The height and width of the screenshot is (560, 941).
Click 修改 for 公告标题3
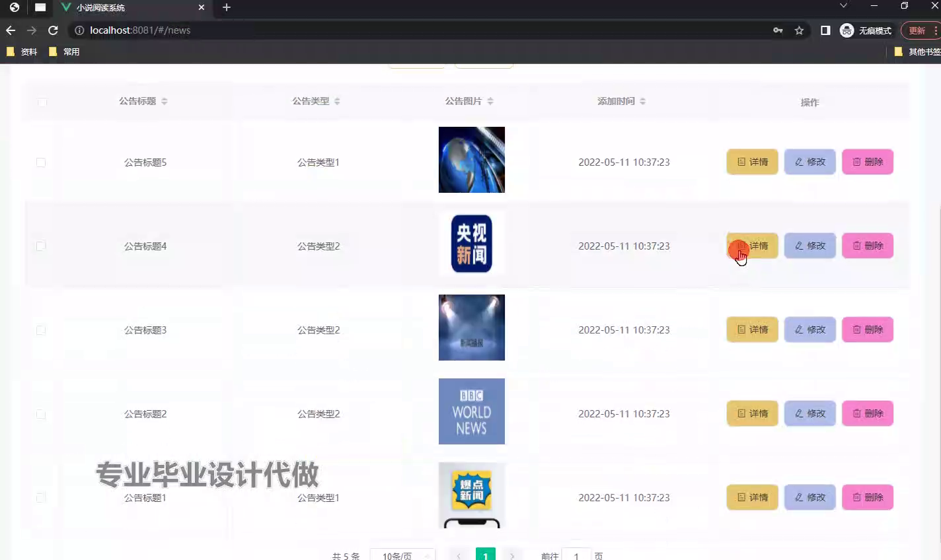(810, 330)
